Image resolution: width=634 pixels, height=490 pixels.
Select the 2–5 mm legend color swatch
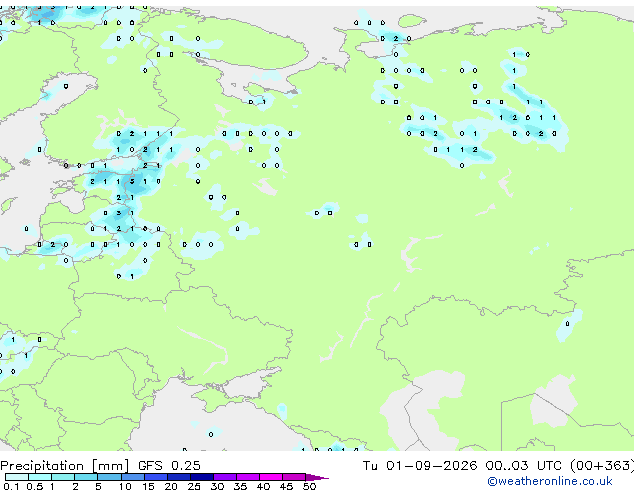86,477
